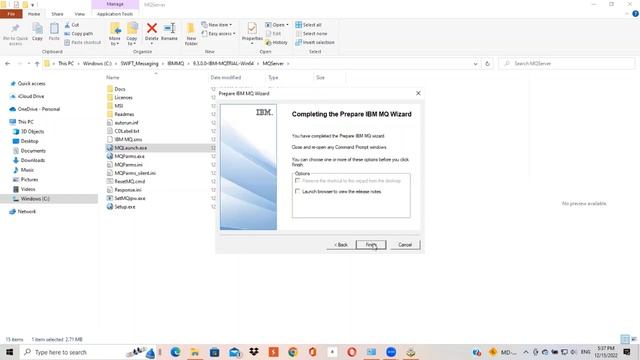The image size is (640, 360).
Task: Select the Docs folder
Action: tap(120, 89)
